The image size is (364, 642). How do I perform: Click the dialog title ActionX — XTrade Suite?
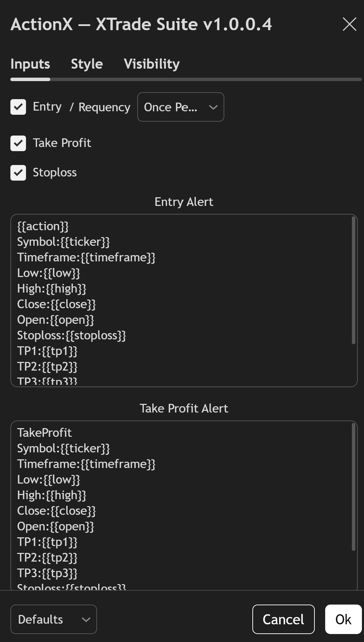click(141, 24)
